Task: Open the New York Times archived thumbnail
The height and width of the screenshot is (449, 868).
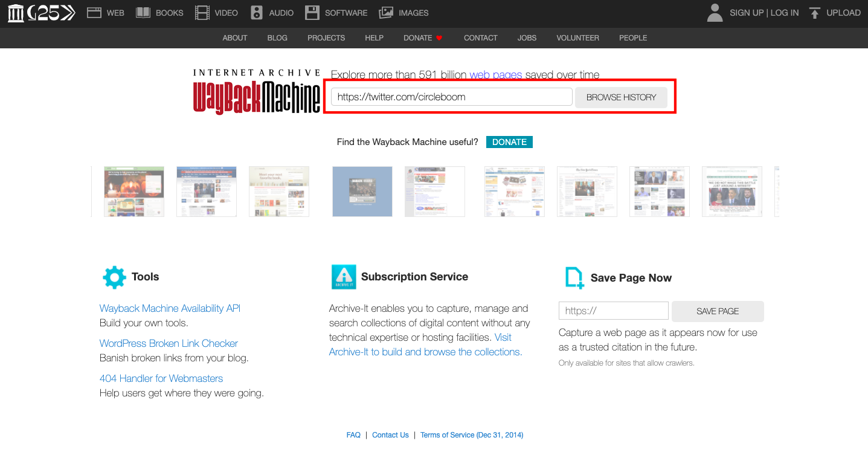Action: click(x=587, y=192)
